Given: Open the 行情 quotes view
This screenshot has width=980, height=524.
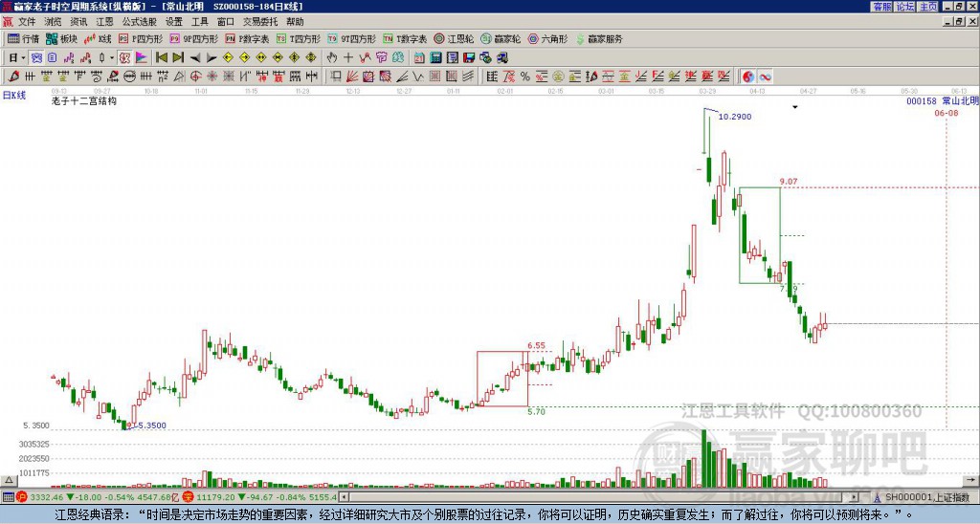Looking at the screenshot, I should (24, 38).
